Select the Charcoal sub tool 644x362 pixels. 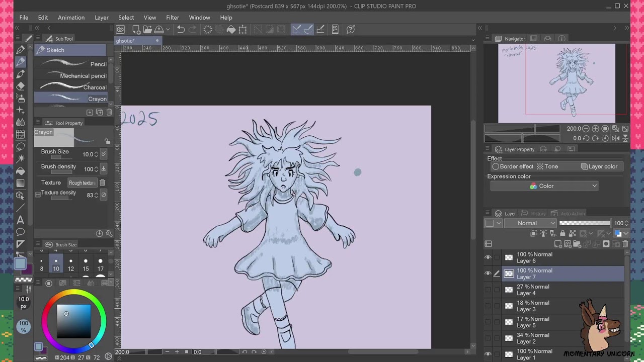tap(71, 87)
